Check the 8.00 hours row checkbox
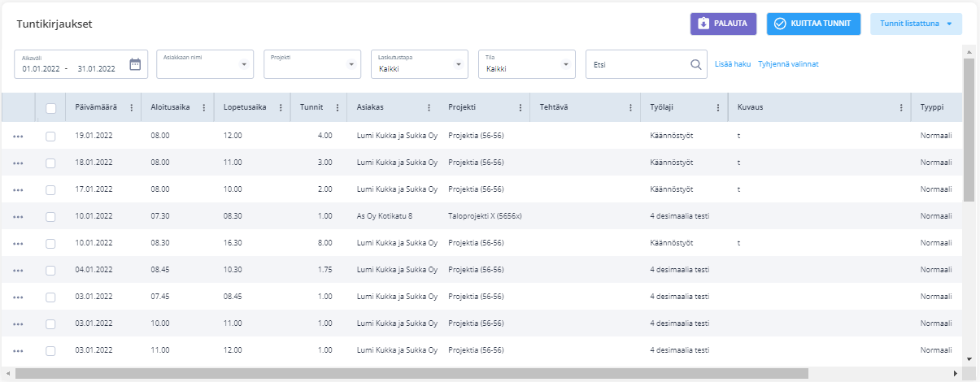The width and height of the screenshot is (980, 382). click(x=50, y=243)
